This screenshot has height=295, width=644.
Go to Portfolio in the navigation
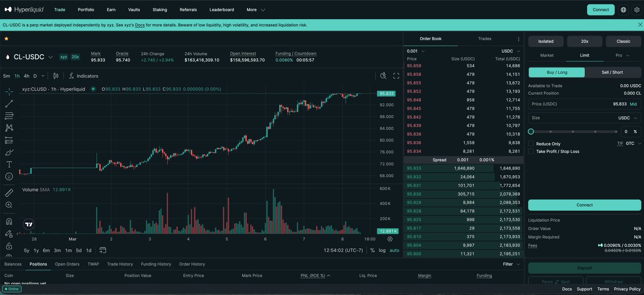86,10
